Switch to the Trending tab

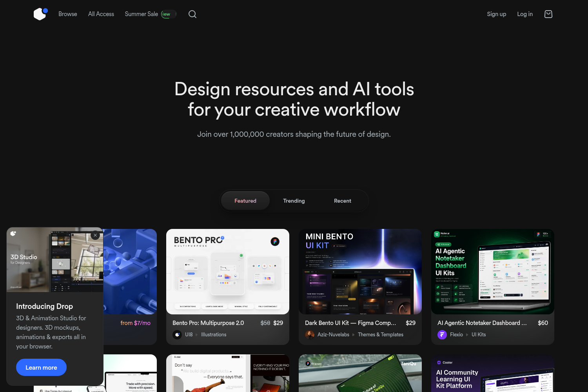click(x=294, y=201)
